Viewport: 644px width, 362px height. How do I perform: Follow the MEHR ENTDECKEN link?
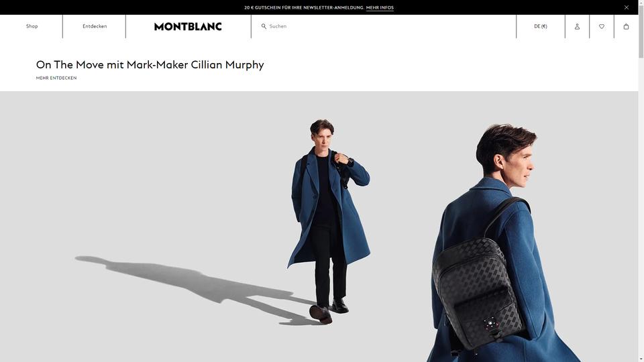point(56,78)
